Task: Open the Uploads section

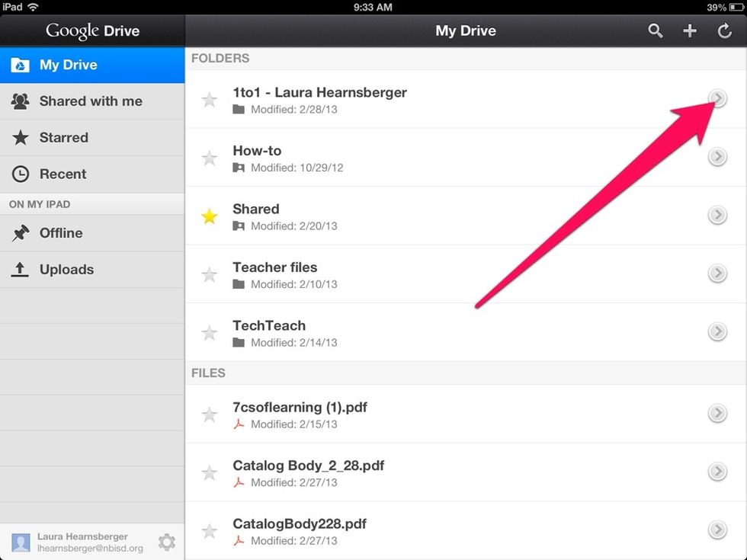Action: (92, 270)
